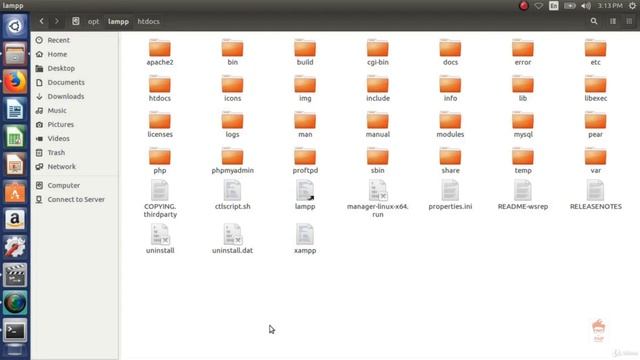Select the uninstall.dat file
The height and width of the screenshot is (360, 640).
click(x=232, y=239)
